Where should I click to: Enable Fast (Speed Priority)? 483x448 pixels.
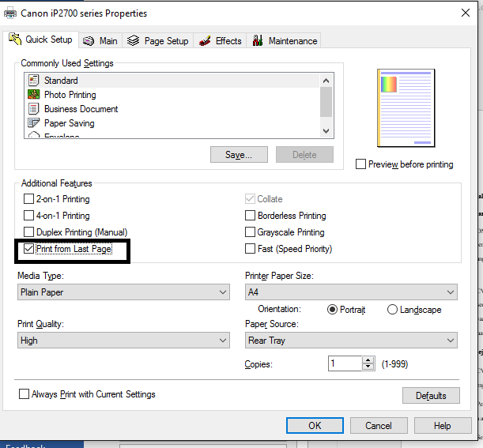250,248
